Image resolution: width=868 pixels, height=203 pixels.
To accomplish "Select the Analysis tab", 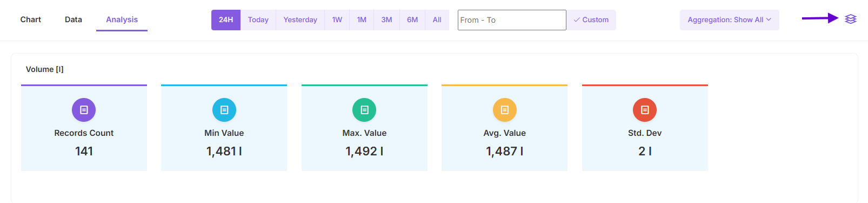I will coord(122,19).
